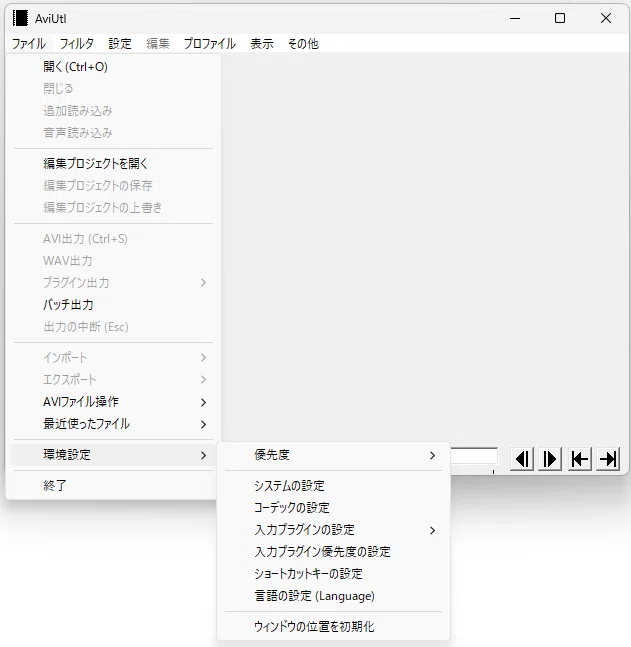Open 入力プラグイン優先度の設定

(333, 552)
